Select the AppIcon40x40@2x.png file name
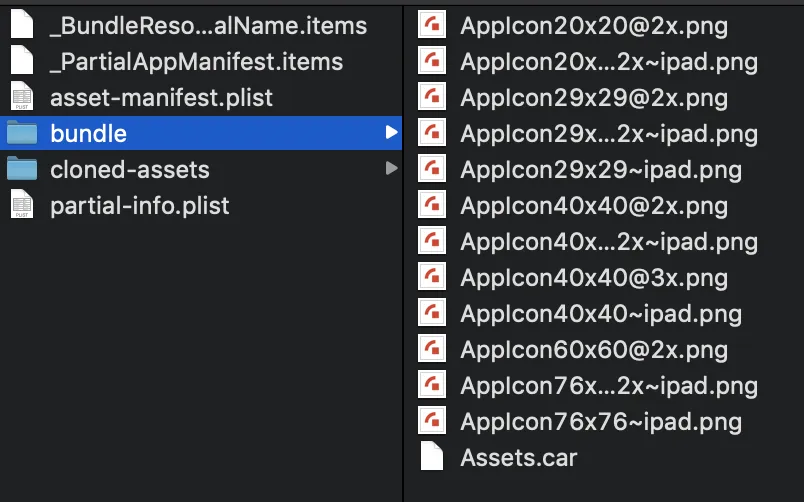The height and width of the screenshot is (502, 804). pos(594,206)
